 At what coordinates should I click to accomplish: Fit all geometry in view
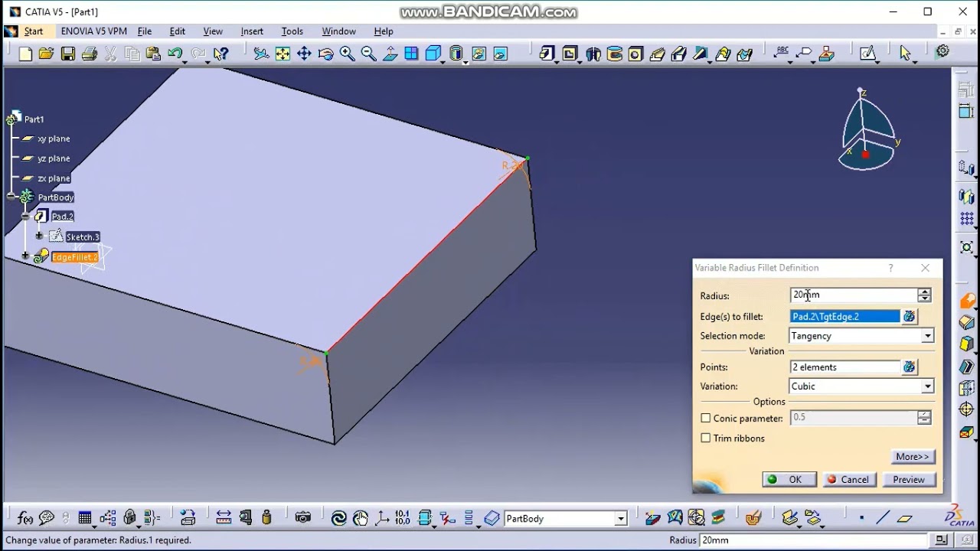pos(283,54)
